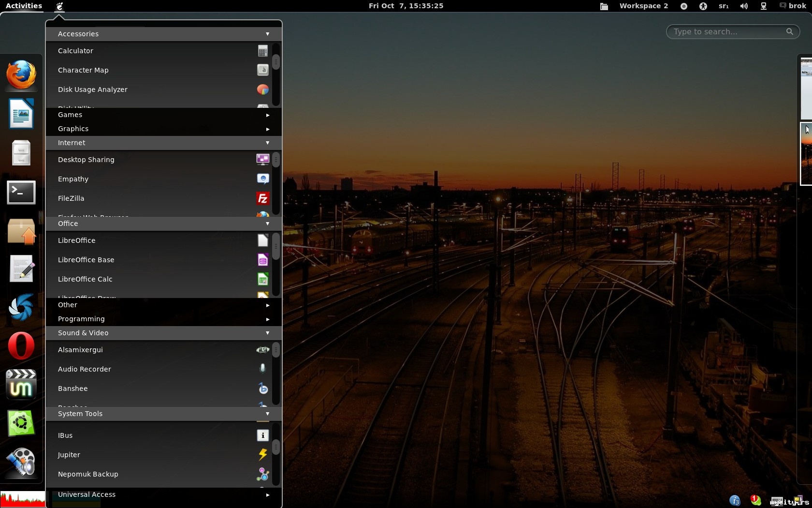Launch Opera browser from the dock
Viewport: 812px width, 508px height.
[x=21, y=345]
